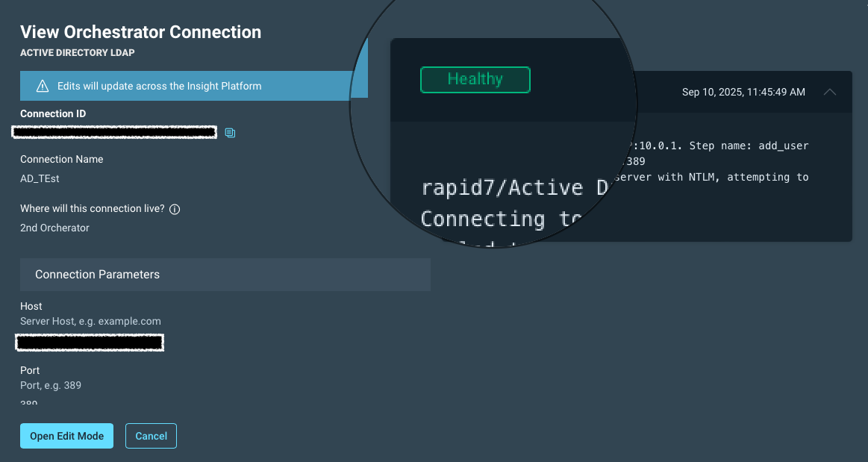
Task: Click the green Healthy status badge
Action: [475, 79]
